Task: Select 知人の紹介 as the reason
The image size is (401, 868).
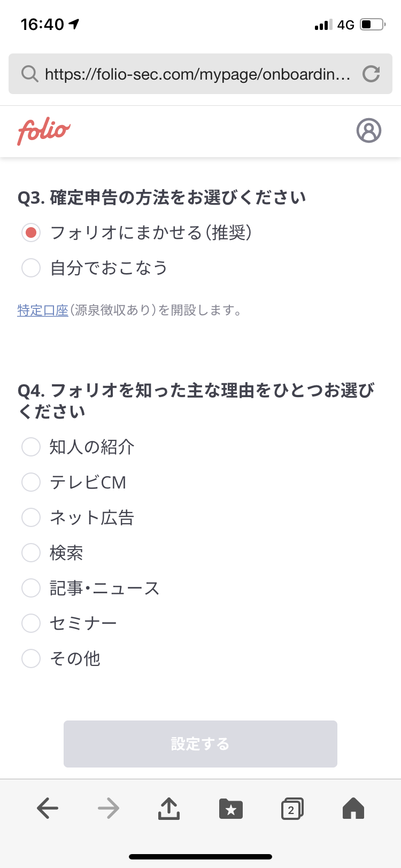Action: [31, 447]
